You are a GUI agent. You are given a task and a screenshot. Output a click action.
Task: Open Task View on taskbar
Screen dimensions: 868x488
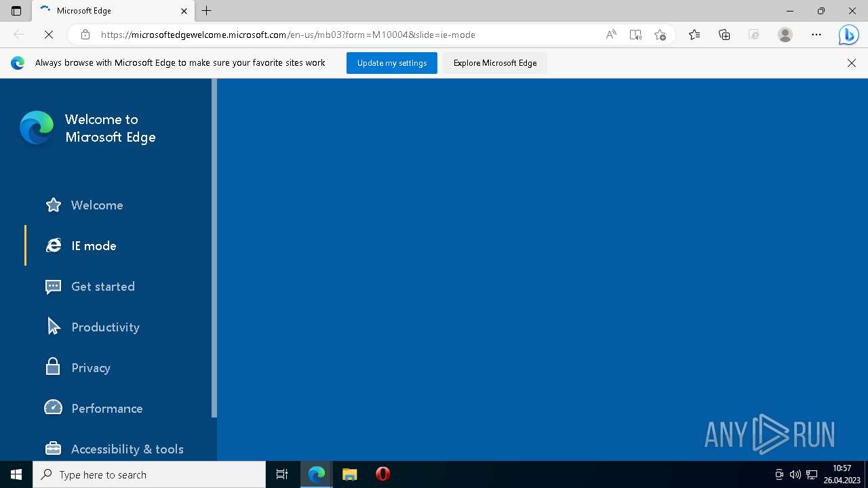pyautogui.click(x=282, y=474)
